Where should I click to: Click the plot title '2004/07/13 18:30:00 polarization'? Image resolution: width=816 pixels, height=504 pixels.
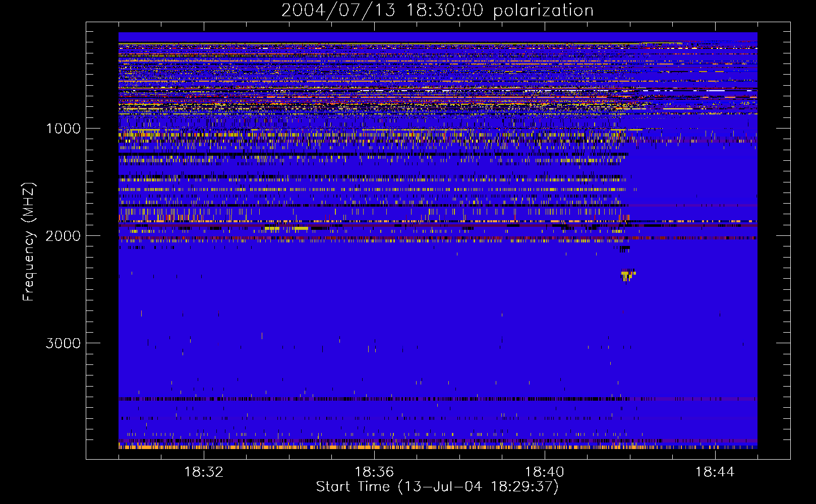pyautogui.click(x=437, y=10)
